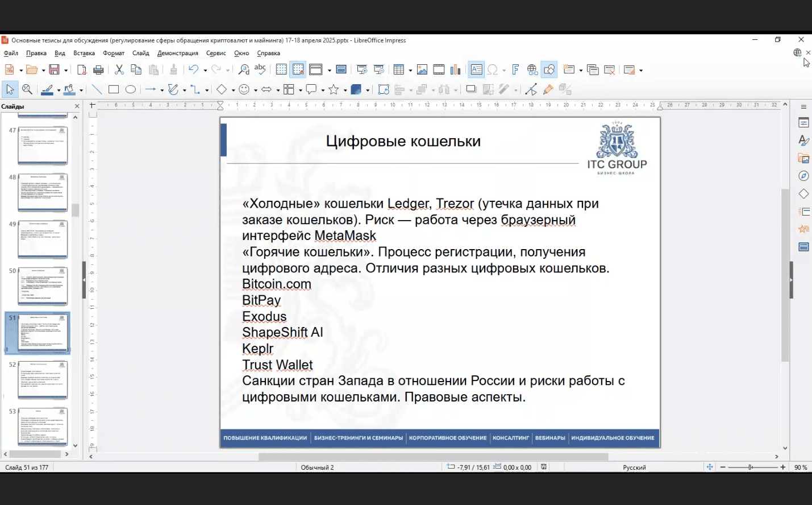This screenshot has height=505, width=812.
Task: Toggle the Show Draw Functions button
Action: point(549,70)
